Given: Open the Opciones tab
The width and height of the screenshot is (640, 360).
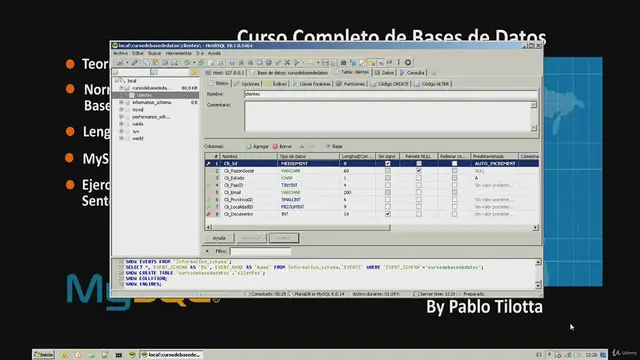Looking at the screenshot, I should tap(247, 84).
